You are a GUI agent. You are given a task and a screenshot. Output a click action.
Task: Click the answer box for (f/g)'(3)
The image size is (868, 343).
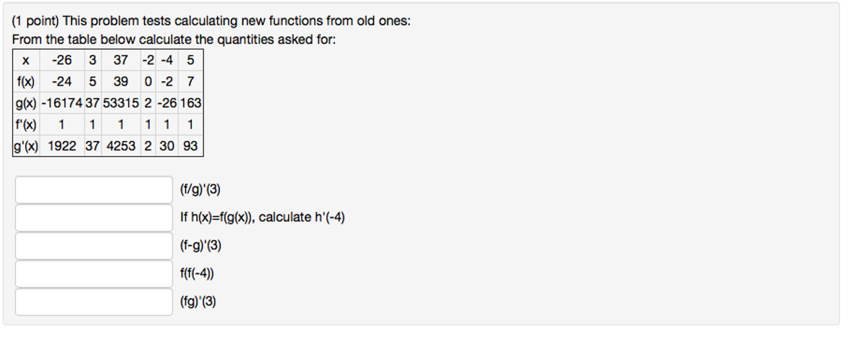[93, 190]
